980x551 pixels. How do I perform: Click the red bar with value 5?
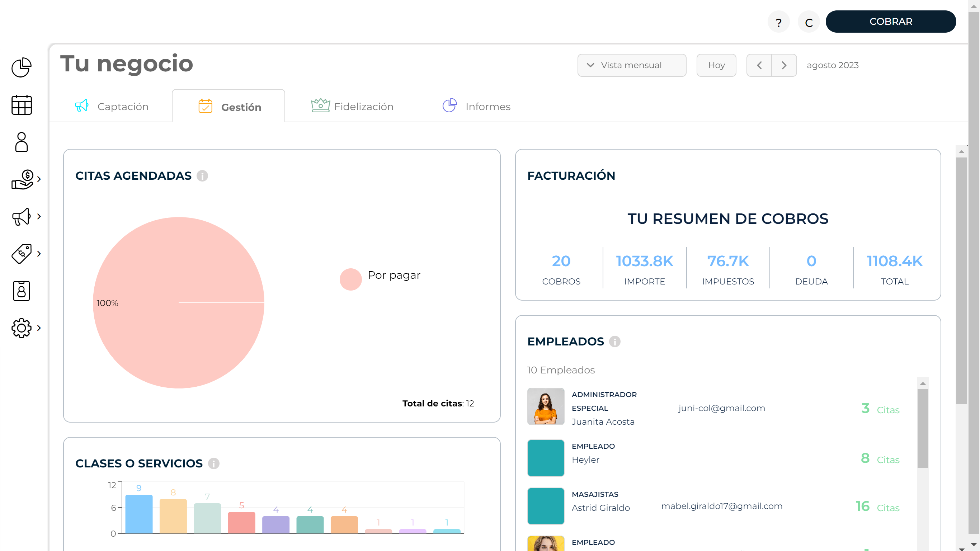(x=241, y=522)
